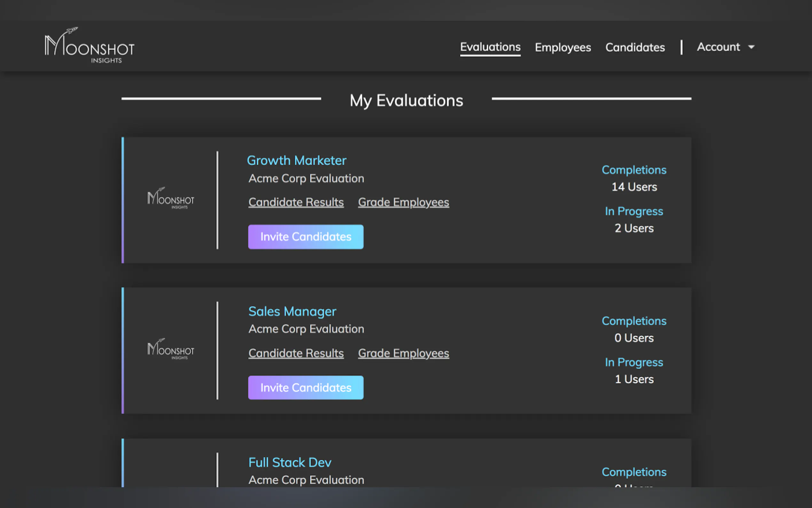Viewport: 812px width, 508px height.
Task: Open Grade Employees for Growth Marketer
Action: tap(403, 202)
